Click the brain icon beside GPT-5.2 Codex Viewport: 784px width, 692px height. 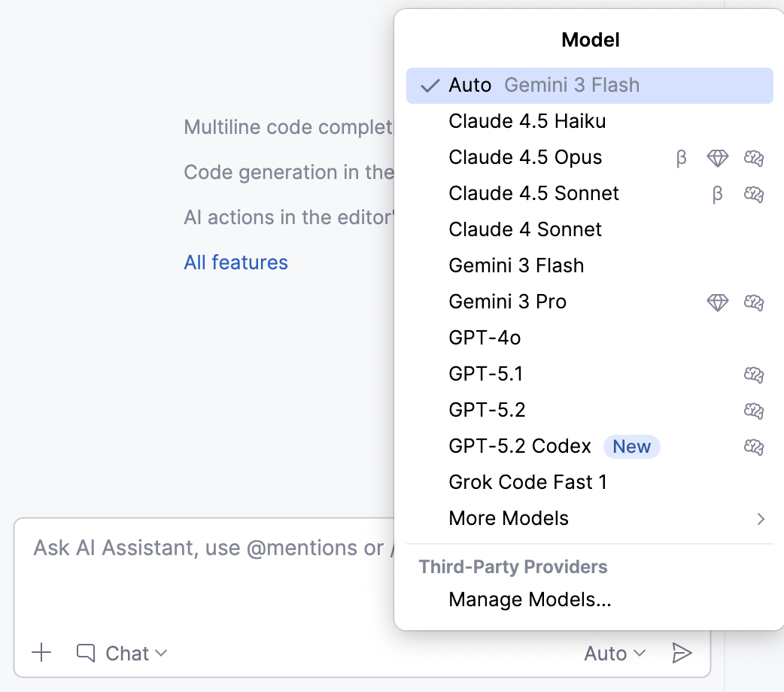click(754, 447)
